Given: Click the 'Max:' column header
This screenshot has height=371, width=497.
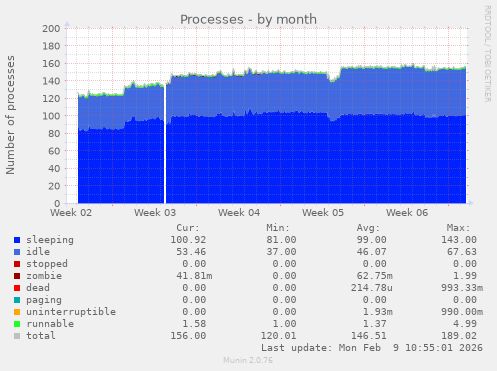Looking at the screenshot, I should (458, 228).
